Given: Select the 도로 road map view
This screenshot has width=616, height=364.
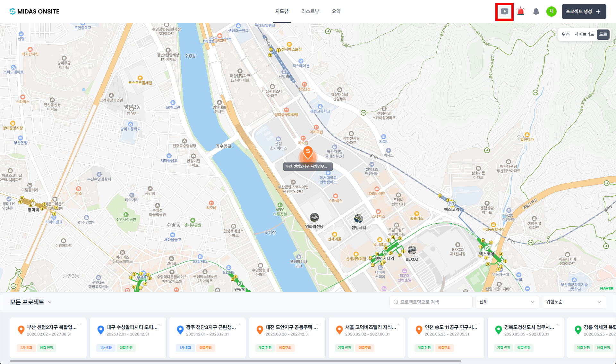Looking at the screenshot, I should 603,34.
